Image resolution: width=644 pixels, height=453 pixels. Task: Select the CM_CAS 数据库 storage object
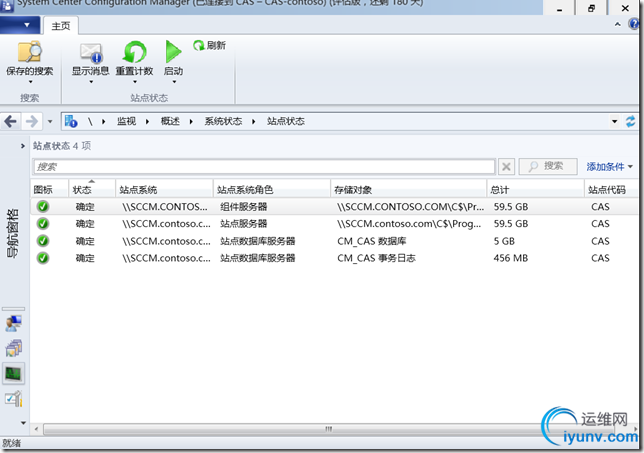[x=372, y=241]
